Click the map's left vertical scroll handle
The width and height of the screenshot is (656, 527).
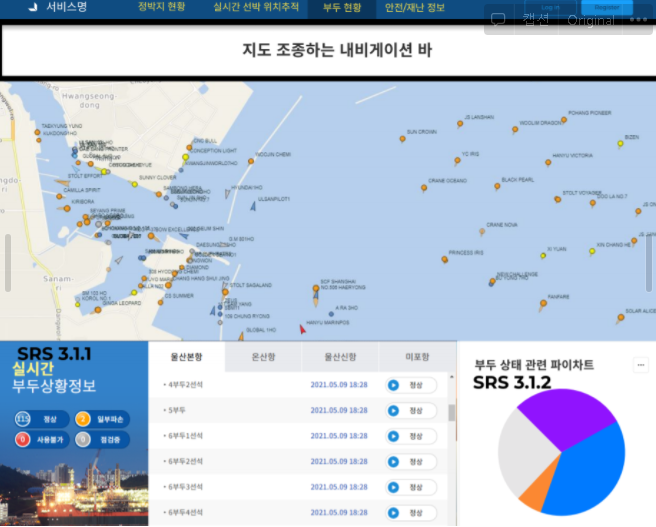8,263
